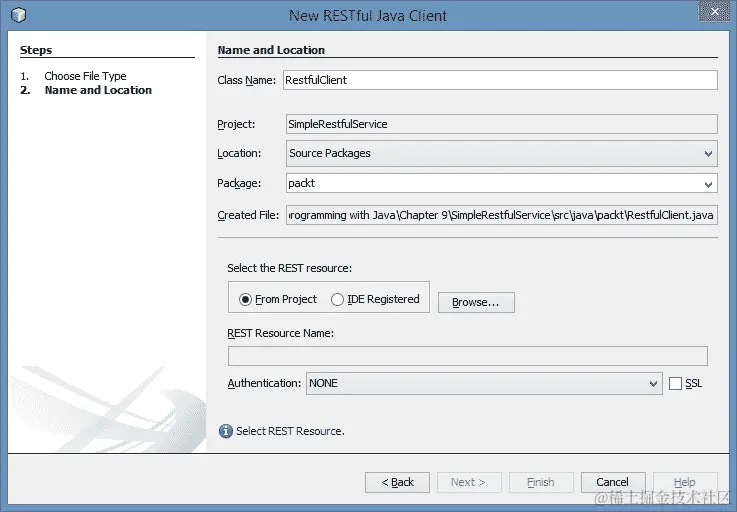Click the info icon beside Select REST Resource

[x=226, y=431]
